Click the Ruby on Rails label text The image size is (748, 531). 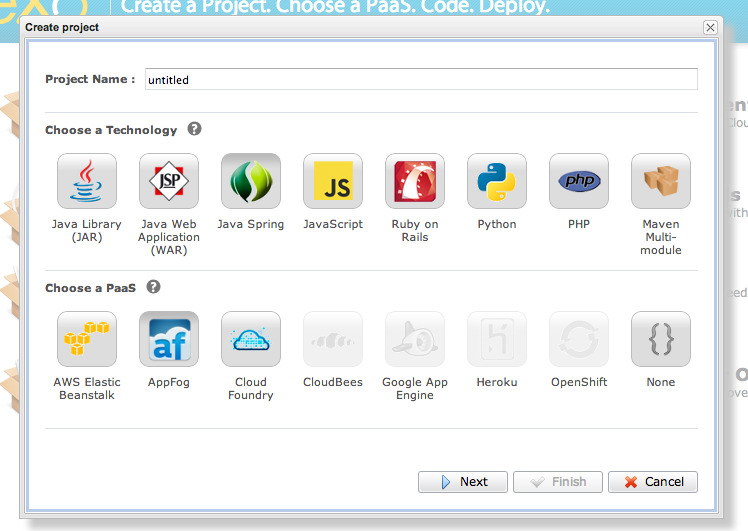pos(415,230)
